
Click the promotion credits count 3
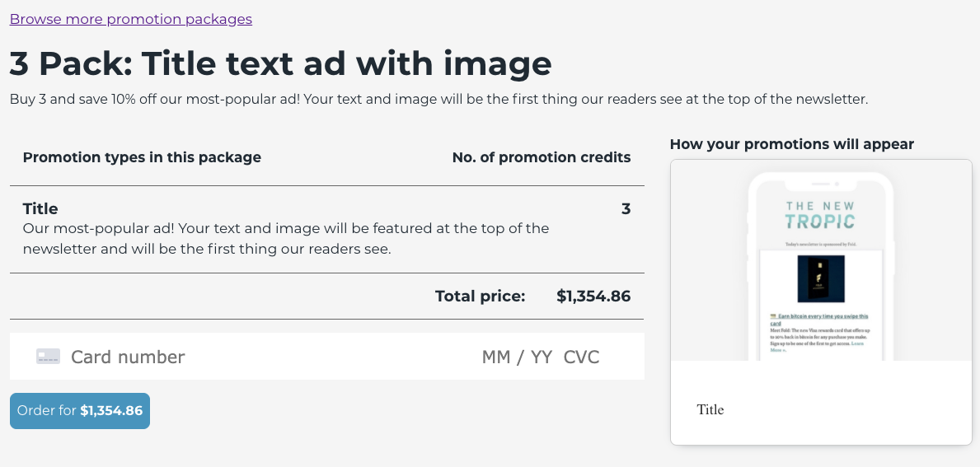click(626, 208)
